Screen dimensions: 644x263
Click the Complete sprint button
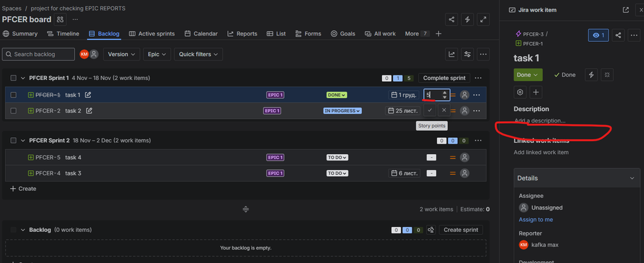coord(445,78)
